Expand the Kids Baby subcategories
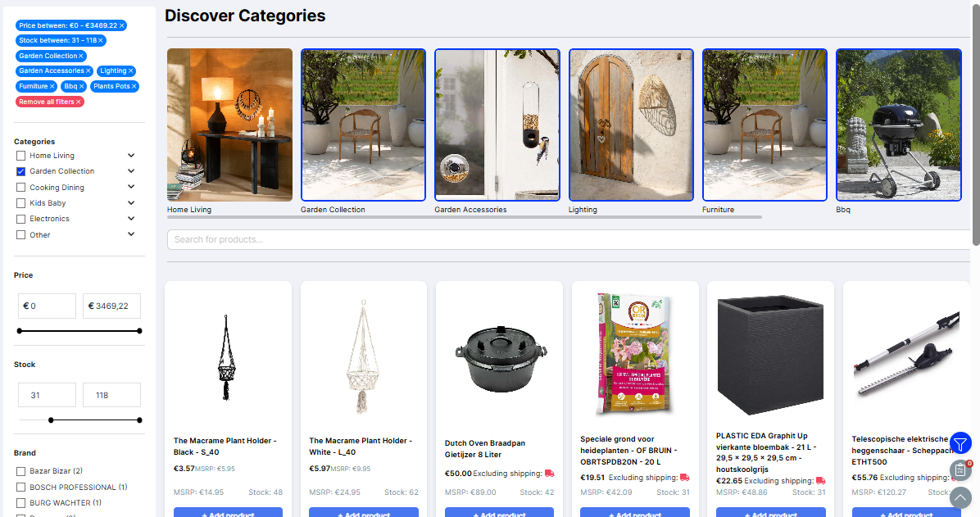 (x=131, y=202)
